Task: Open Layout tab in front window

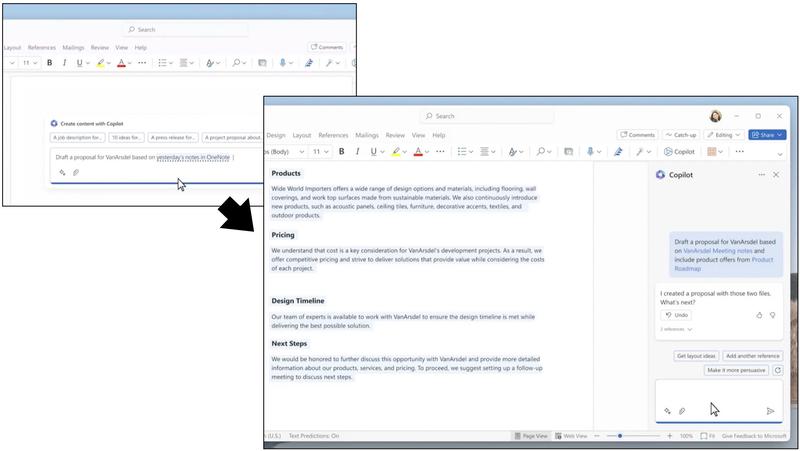Action: tap(302, 135)
